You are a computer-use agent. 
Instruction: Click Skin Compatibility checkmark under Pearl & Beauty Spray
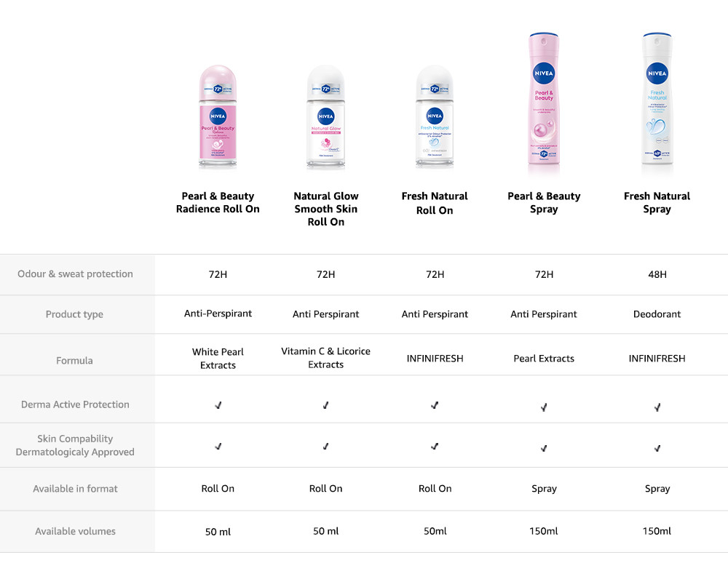click(x=544, y=448)
